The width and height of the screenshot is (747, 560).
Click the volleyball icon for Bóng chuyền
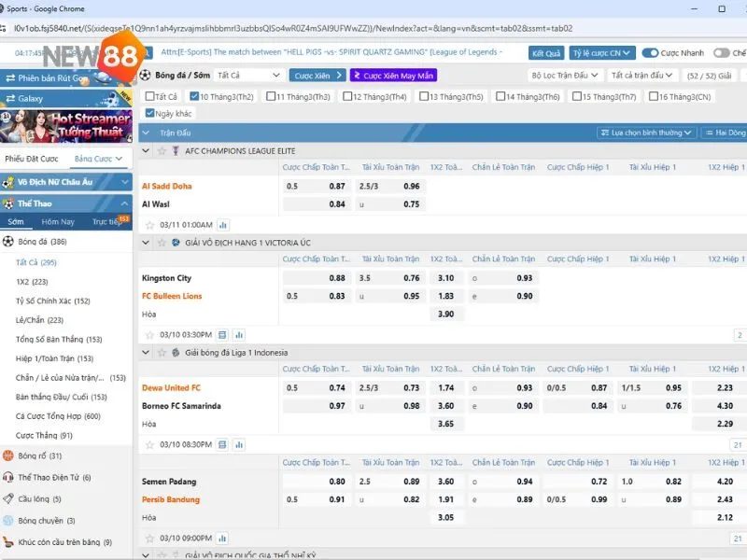[8, 521]
